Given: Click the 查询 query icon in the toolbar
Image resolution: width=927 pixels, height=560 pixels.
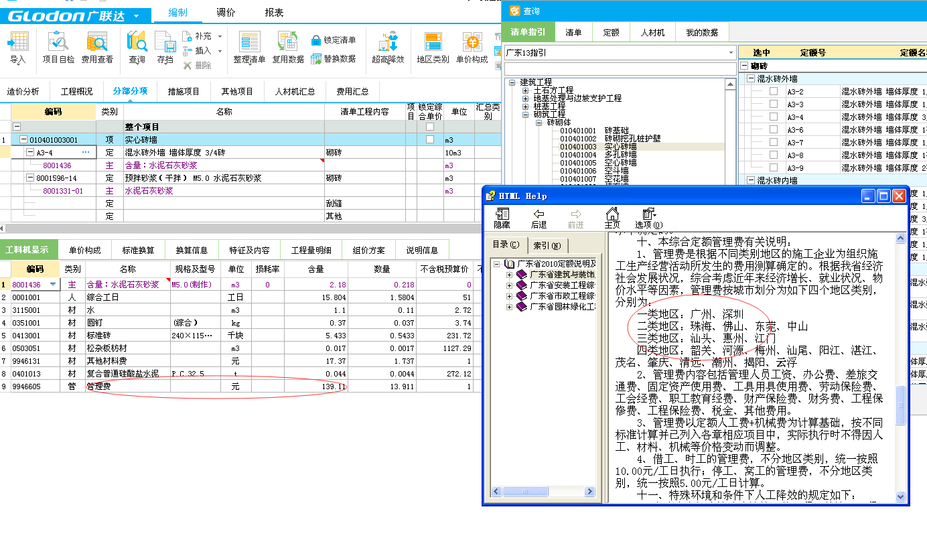Looking at the screenshot, I should (x=137, y=42).
